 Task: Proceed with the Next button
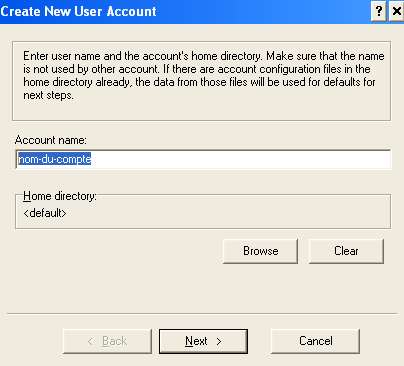[x=203, y=341]
